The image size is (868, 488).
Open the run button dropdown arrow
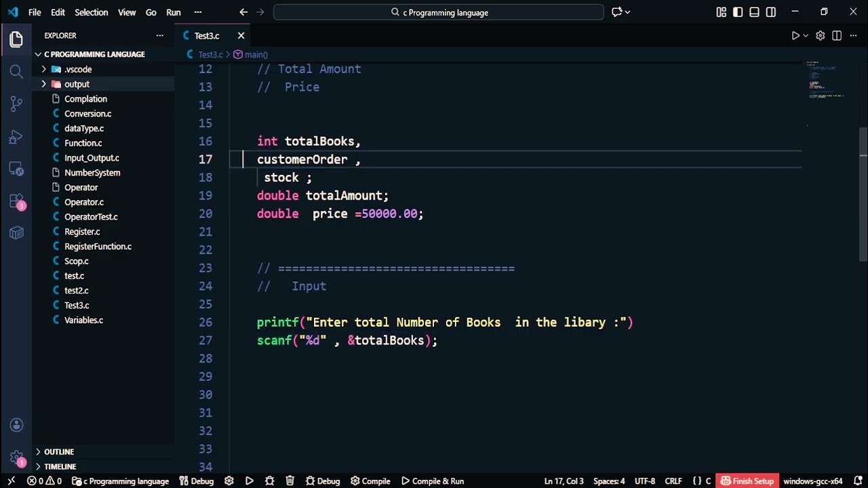[806, 35]
